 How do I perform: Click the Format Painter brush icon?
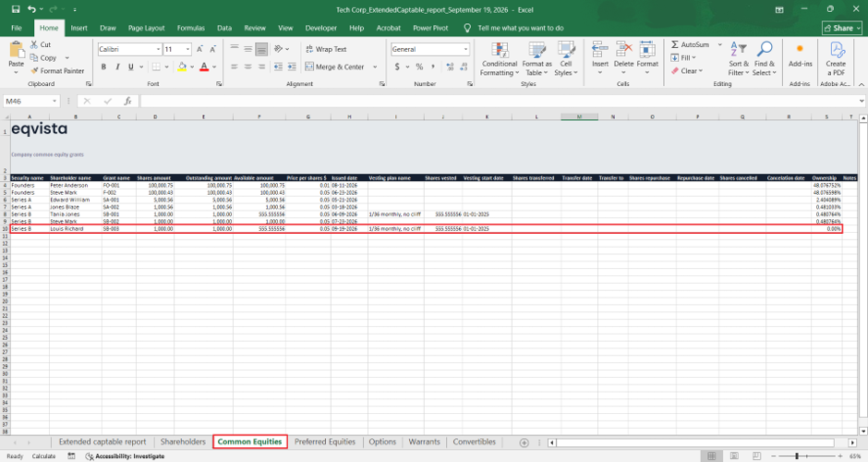(x=34, y=71)
